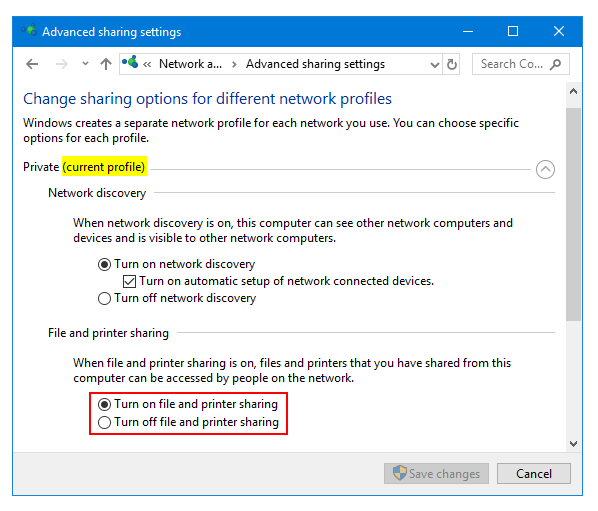The width and height of the screenshot is (598, 511).
Task: Open the Network a... breadcrumb
Action: tap(190, 64)
